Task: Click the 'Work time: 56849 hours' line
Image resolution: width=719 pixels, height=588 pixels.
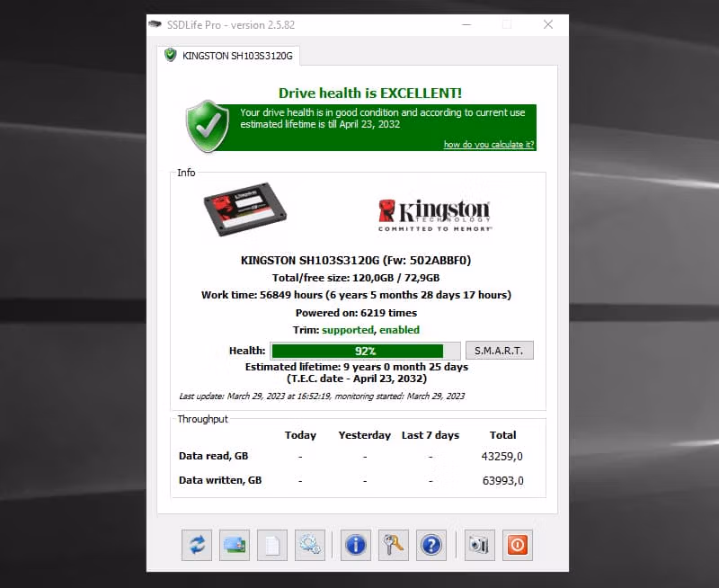Action: 356,295
